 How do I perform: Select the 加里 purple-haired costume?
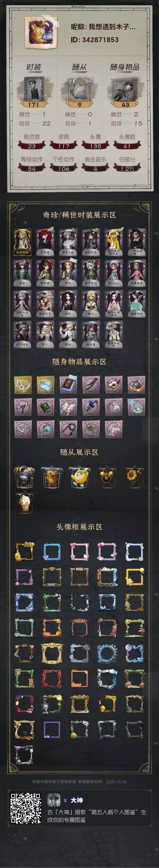(22, 273)
